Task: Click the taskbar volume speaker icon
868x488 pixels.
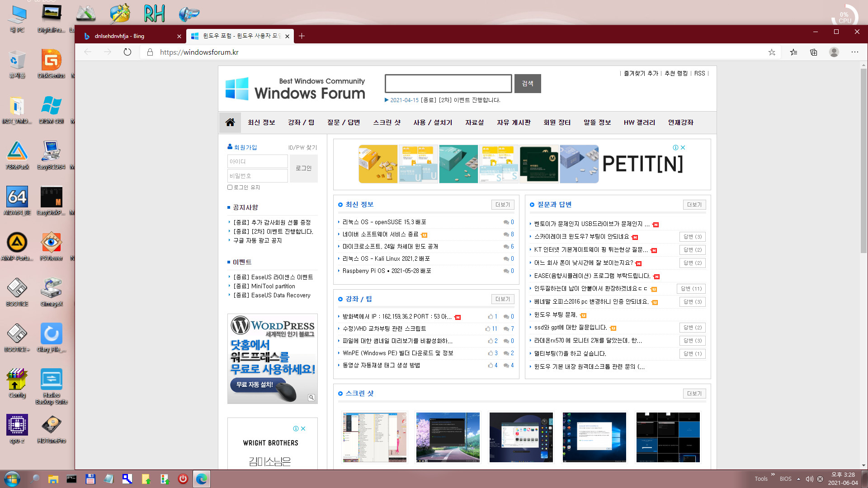Action: (x=809, y=479)
